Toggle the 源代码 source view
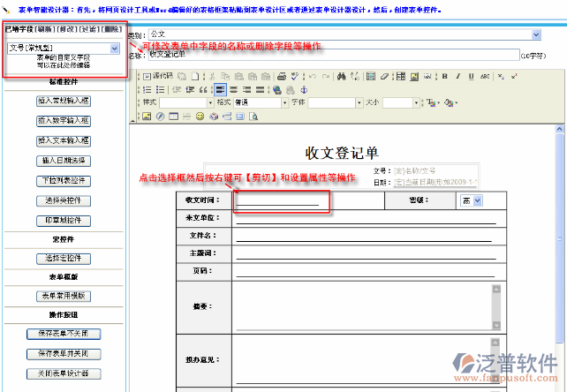 pos(157,76)
